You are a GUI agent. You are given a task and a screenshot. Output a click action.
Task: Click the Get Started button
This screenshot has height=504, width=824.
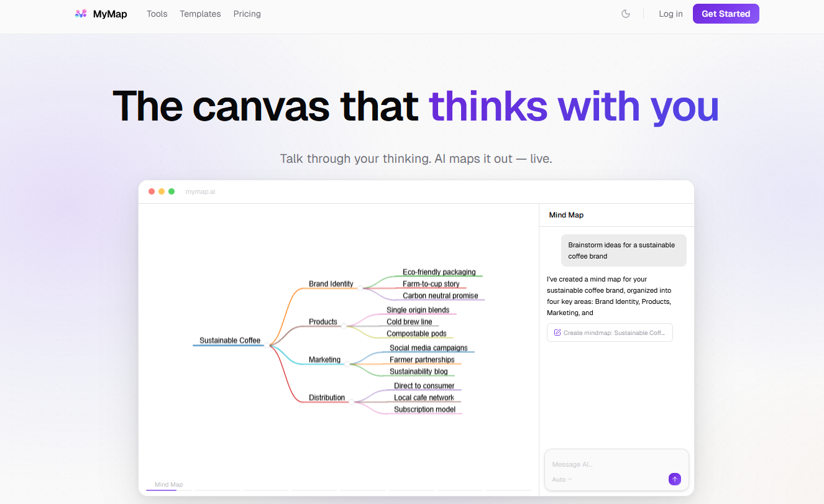[x=726, y=14]
